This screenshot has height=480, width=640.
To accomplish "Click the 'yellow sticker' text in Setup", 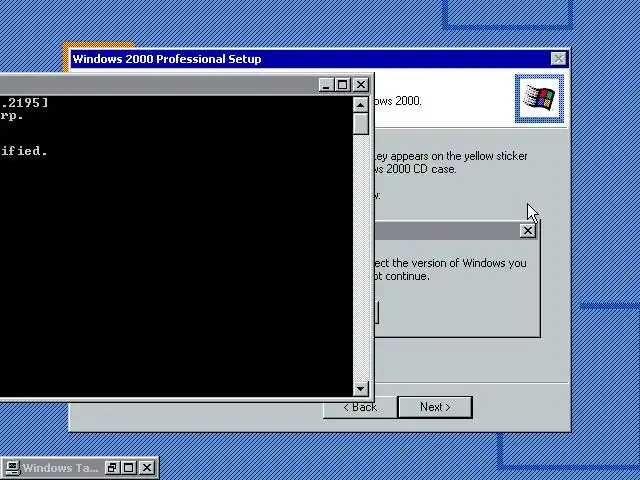I will tap(496, 156).
